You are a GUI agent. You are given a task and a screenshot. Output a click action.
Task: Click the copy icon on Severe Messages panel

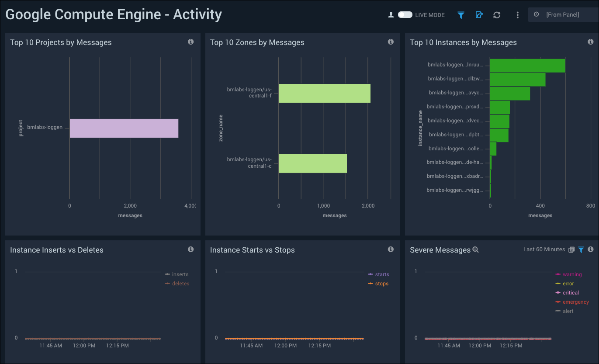click(571, 249)
